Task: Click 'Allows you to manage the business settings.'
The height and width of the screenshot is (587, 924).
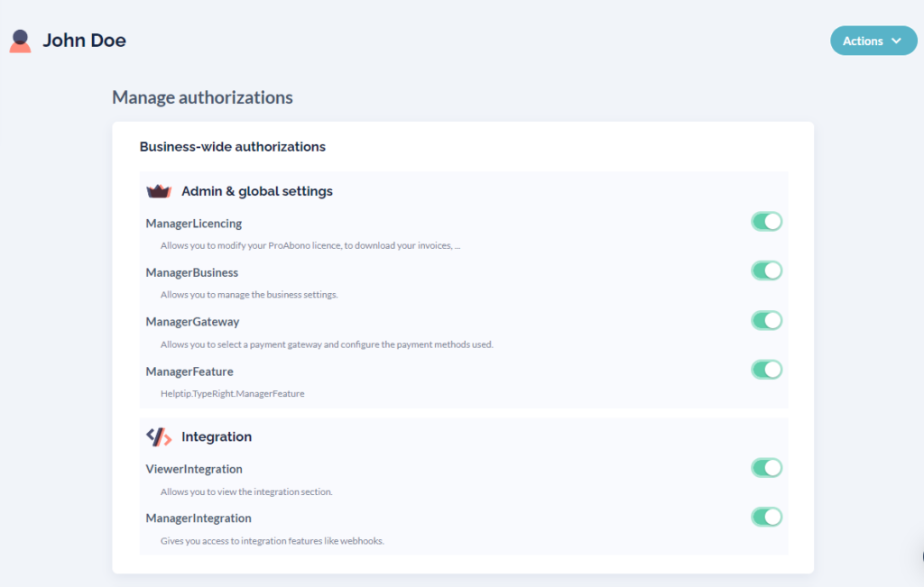Action: pos(249,294)
